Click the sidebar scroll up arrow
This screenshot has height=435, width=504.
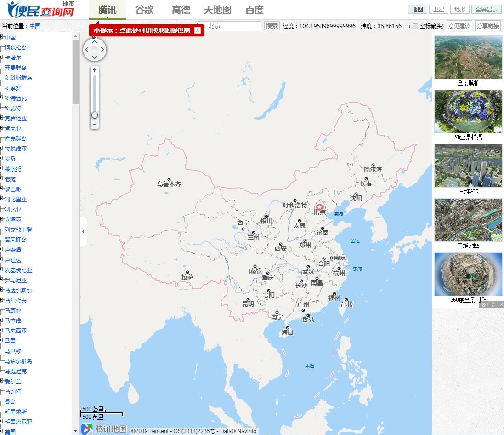click(75, 37)
